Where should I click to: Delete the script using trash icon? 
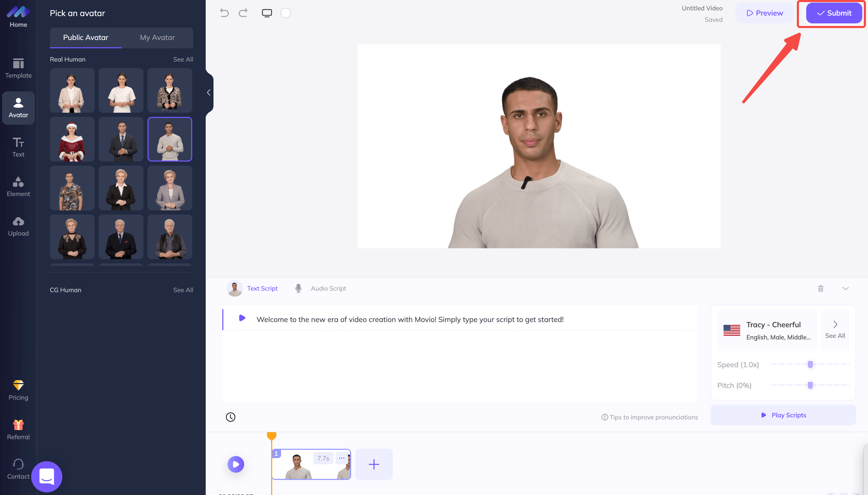coord(820,288)
